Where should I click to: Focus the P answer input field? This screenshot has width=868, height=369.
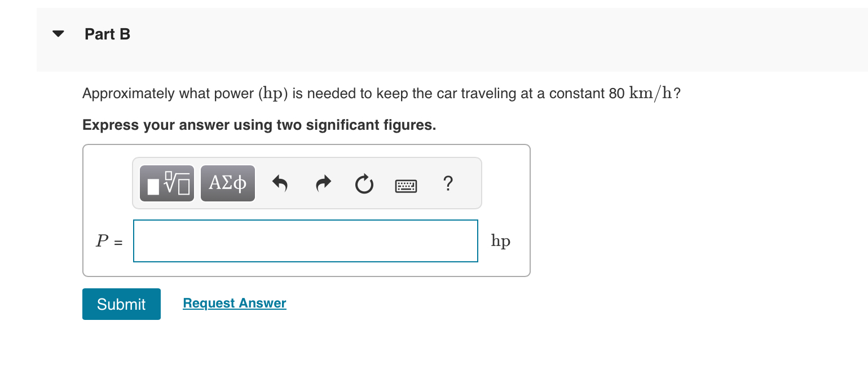point(306,241)
